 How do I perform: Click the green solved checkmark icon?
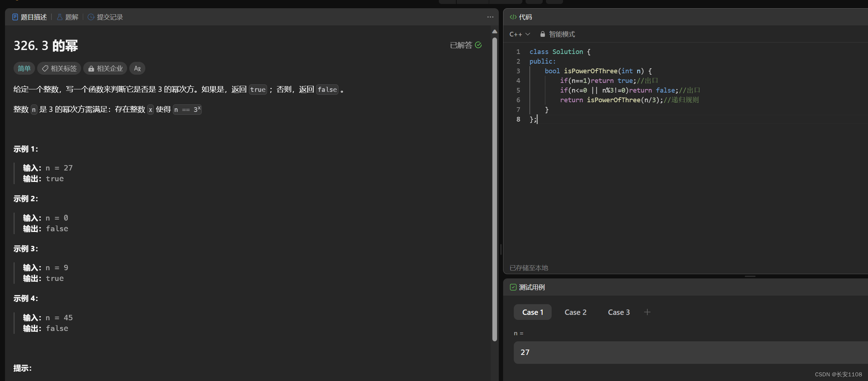(478, 45)
